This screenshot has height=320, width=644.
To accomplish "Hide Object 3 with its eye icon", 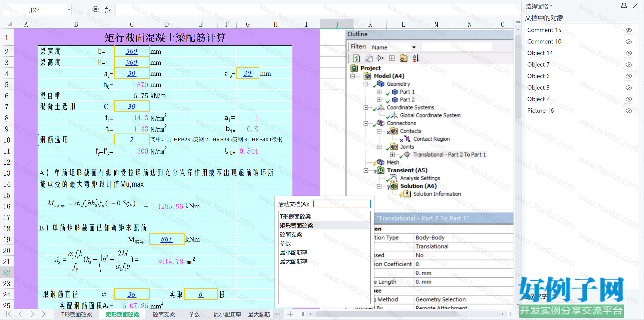I will [629, 87].
